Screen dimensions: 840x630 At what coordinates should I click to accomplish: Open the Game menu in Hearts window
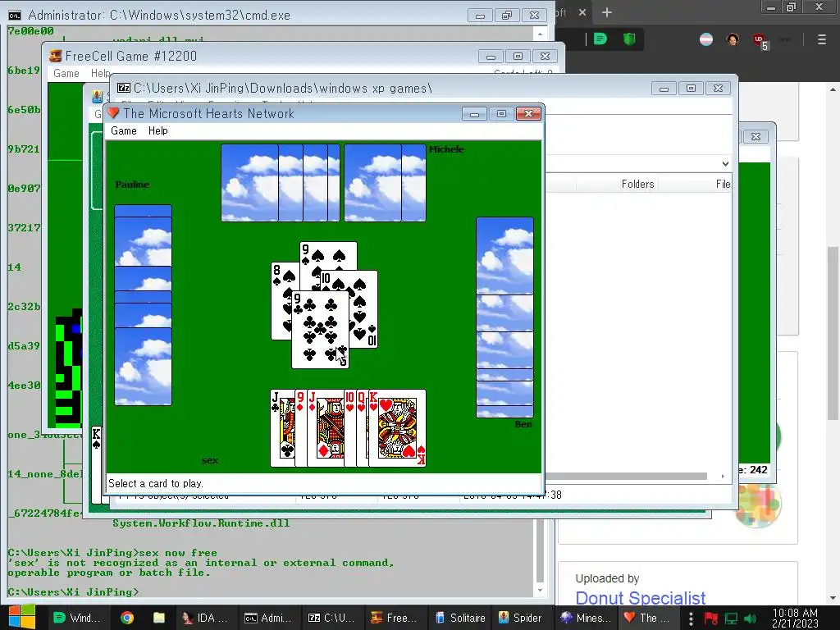tap(124, 130)
